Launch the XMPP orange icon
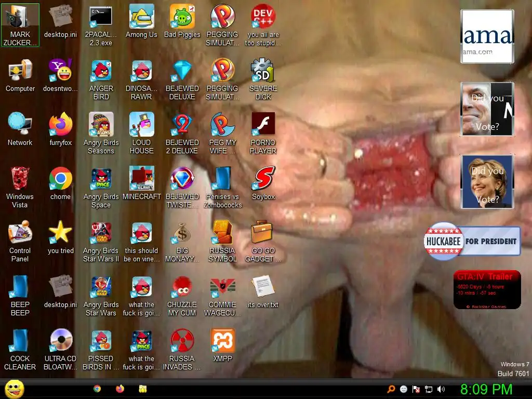Image resolution: width=532 pixels, height=399 pixels. click(222, 345)
